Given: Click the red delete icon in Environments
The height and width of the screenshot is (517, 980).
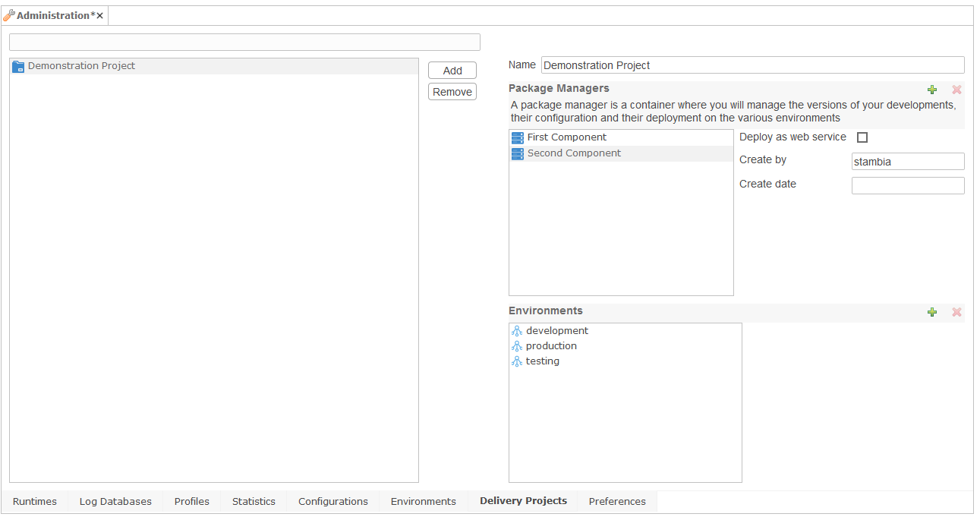Looking at the screenshot, I should (956, 312).
